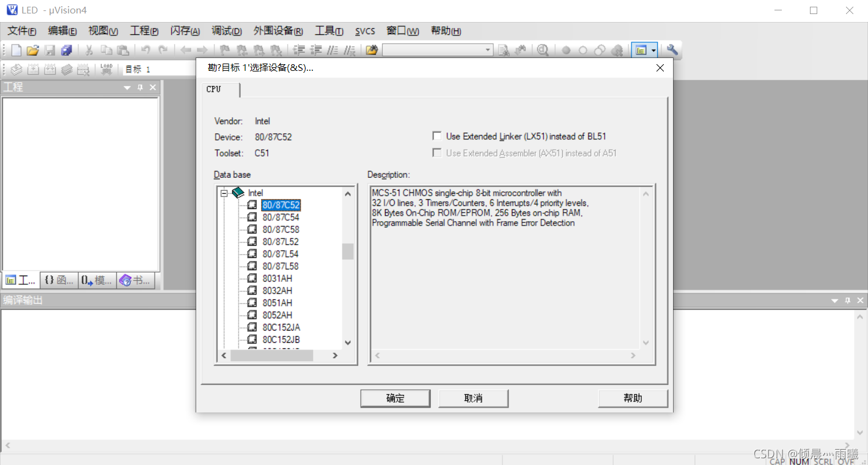The height and width of the screenshot is (465, 868).
Task: Click the device list horizontal scrollbar thumb
Action: pyautogui.click(x=271, y=356)
